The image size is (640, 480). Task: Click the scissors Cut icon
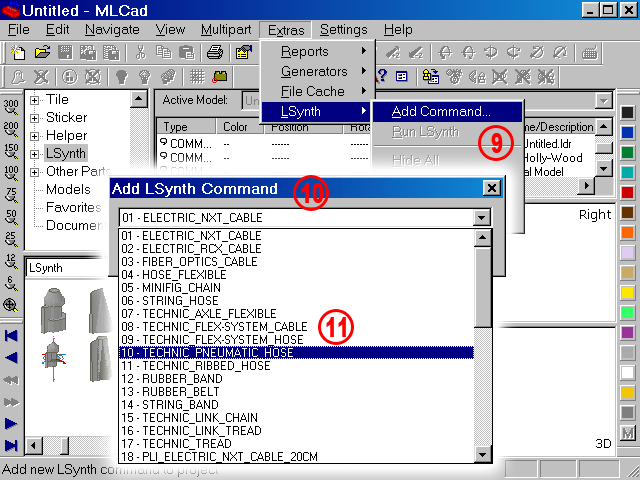coord(140,53)
